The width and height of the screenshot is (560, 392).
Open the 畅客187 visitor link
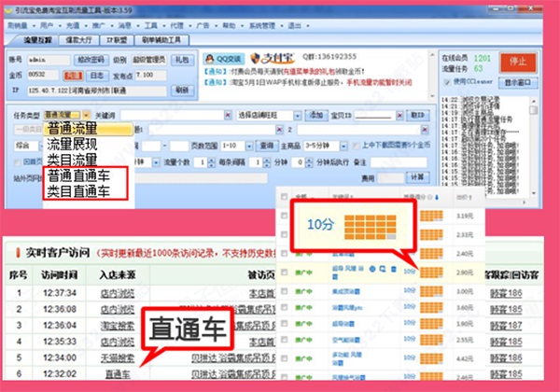[x=506, y=325]
